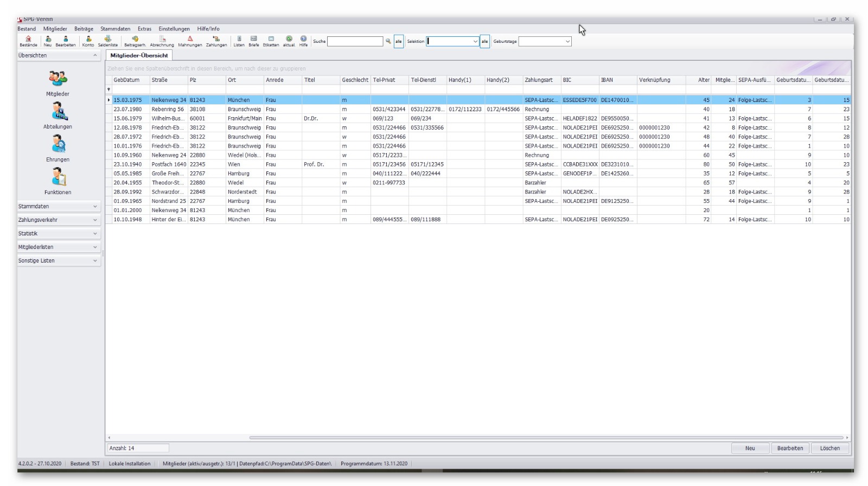Expand the Zahlungsverkehr sidebar section

pyautogui.click(x=58, y=220)
